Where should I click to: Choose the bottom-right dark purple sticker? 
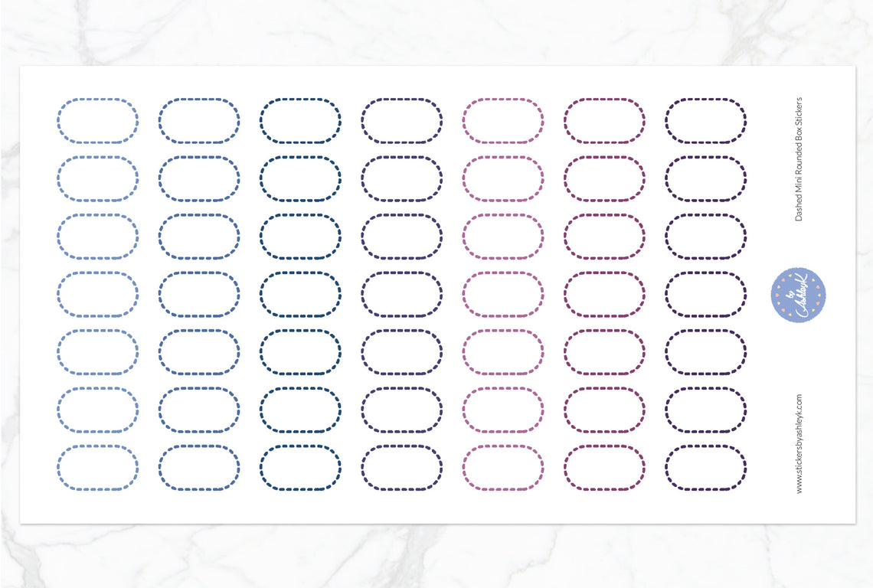point(705,468)
